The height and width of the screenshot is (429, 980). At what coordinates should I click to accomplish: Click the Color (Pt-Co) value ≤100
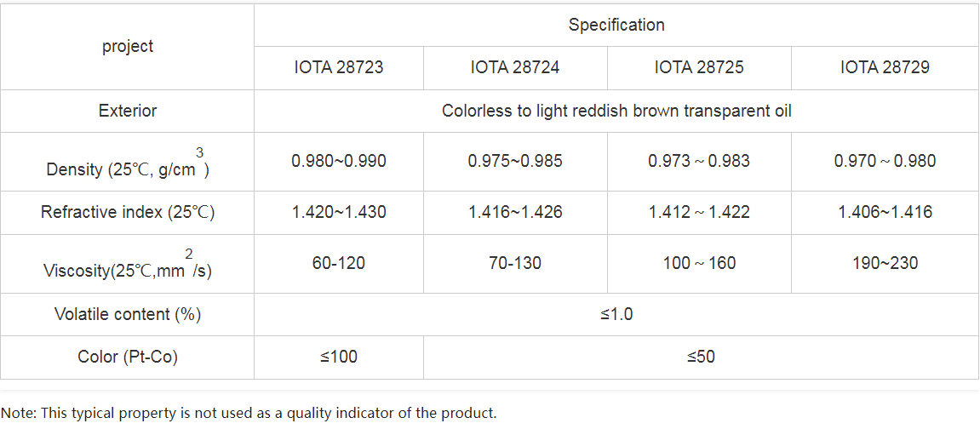click(339, 357)
